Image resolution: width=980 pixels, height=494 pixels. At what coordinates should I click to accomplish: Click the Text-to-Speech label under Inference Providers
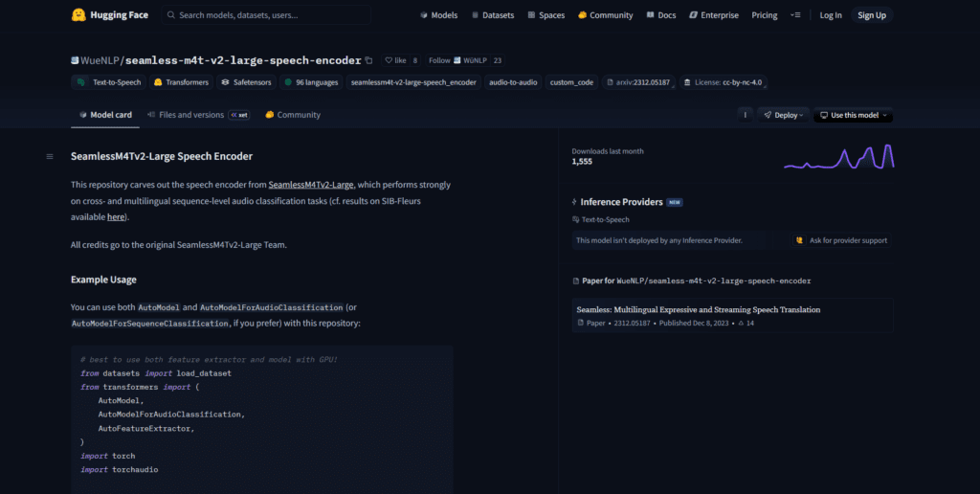point(601,219)
